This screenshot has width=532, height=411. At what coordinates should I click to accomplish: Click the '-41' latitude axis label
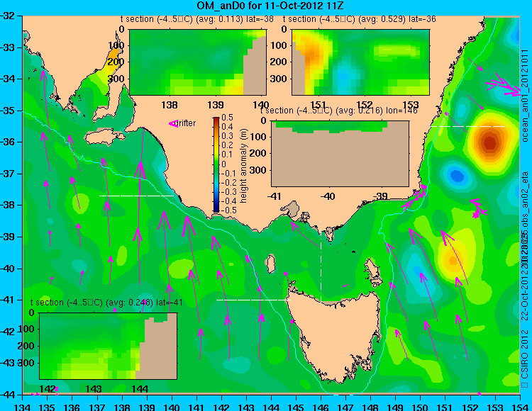coord(8,300)
